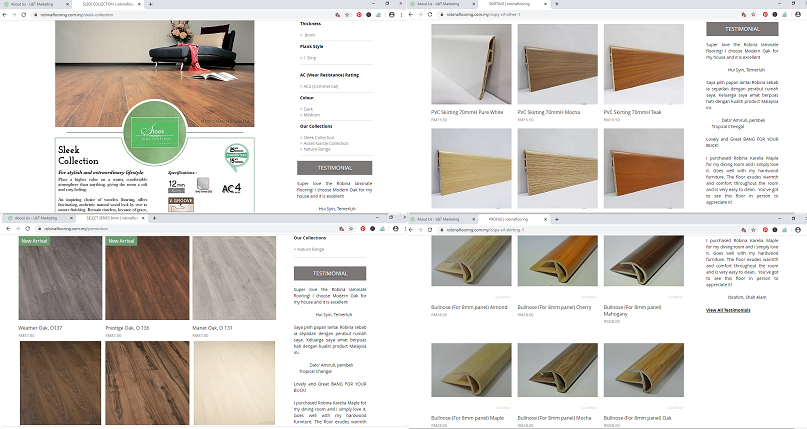The height and width of the screenshot is (429, 807).
Task: Open the profile avatar in the Sleek Collection window
Action: pyautogui.click(x=392, y=15)
